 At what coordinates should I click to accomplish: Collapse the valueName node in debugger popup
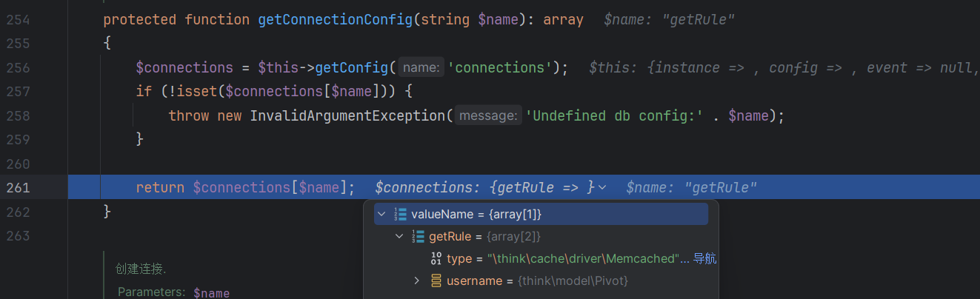[x=382, y=215]
